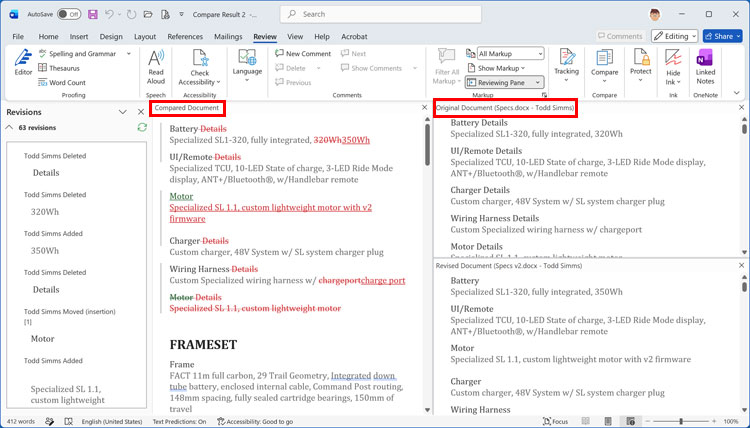
Task: Open Focus mode from status bar
Action: coord(555,421)
